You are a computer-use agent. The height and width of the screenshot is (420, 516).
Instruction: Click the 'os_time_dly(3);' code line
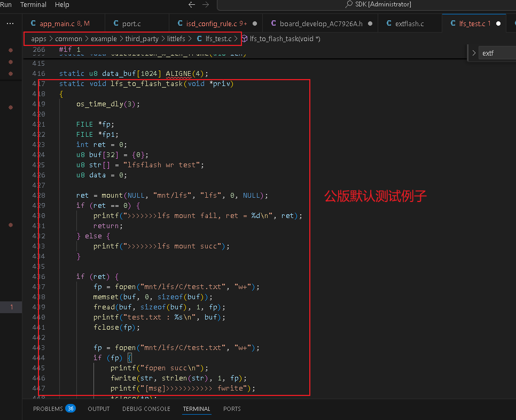point(108,104)
